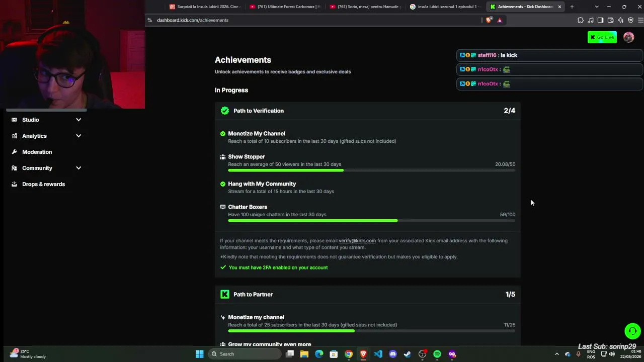Click the dashboard.kick.com/achievements address bar
Image resolution: width=644 pixels, height=362 pixels.
(193, 20)
